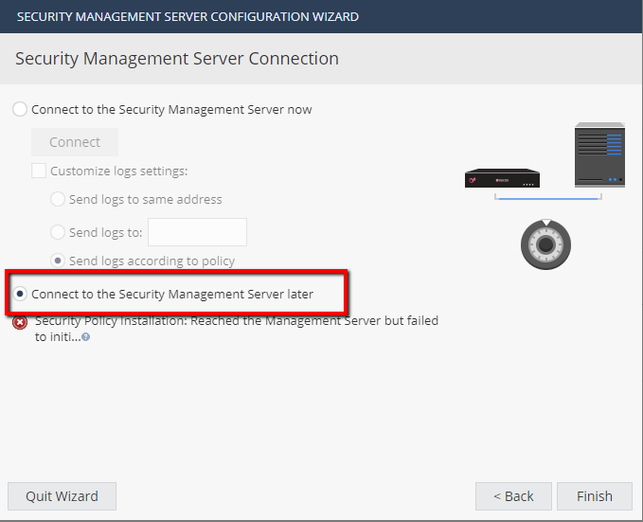Screen dimensions: 643x522
Task: Click the black gateway appliance icon
Action: [x=502, y=179]
